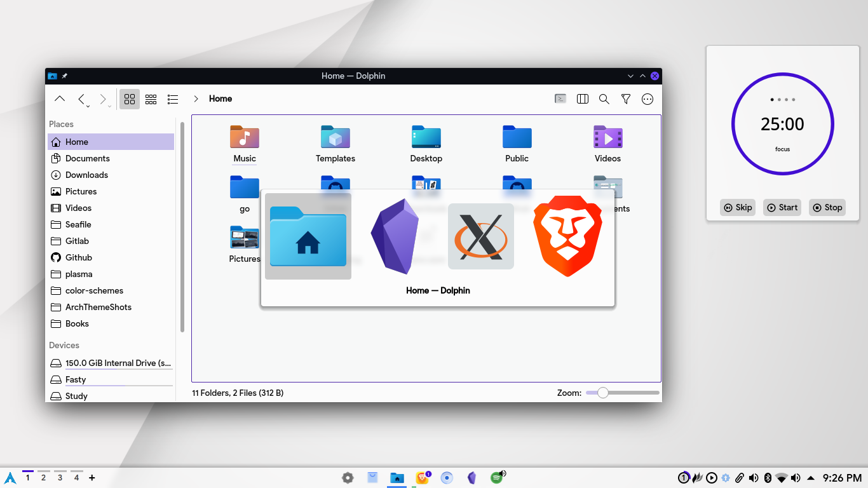
Task: Open color-schemes in the Places sidebar
Action: click(111, 290)
